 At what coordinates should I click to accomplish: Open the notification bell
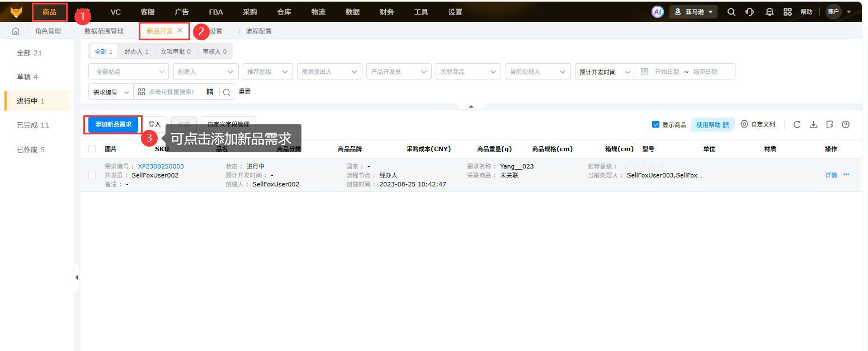pyautogui.click(x=770, y=12)
